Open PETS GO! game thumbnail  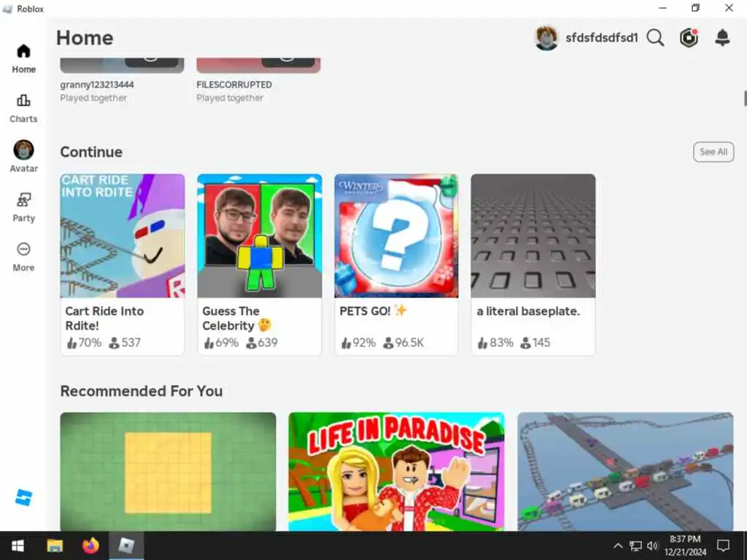coord(396,236)
